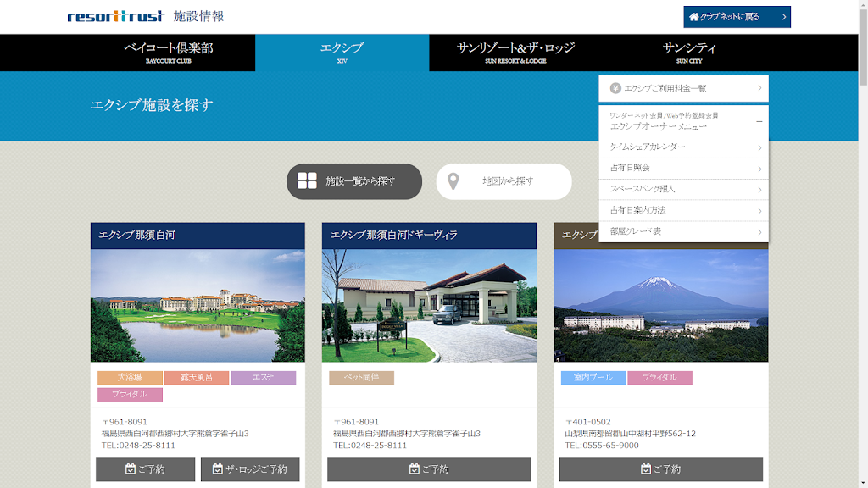Screen dimensions: 868x488
Task: Open タイムシェアカレンダー menu item
Action: (684, 147)
